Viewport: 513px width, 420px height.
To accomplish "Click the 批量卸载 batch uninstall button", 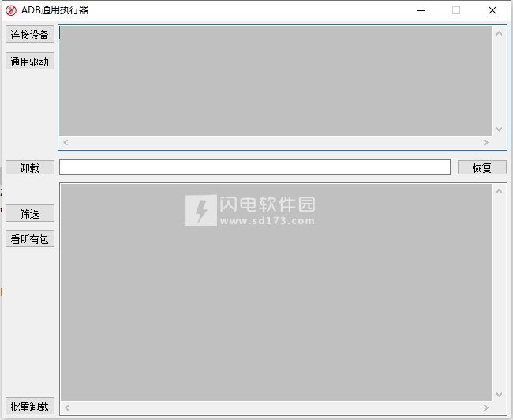I will [x=30, y=407].
